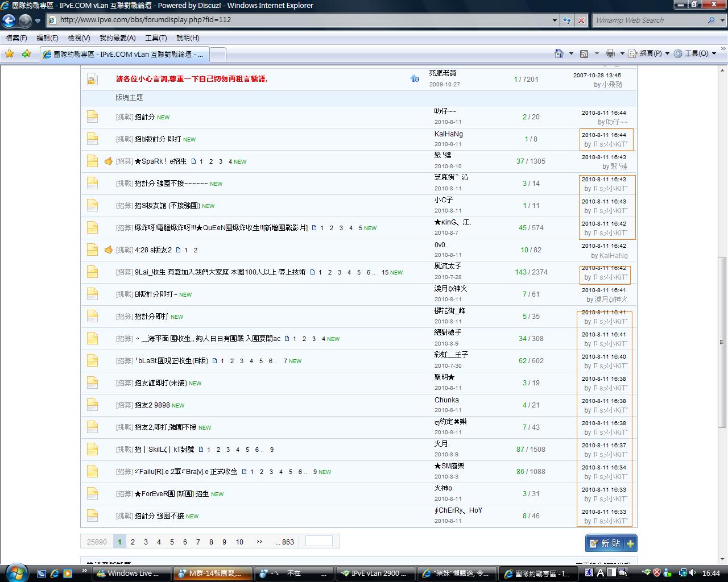728x582 pixels.
Task: Click the Refresh page icon
Action: tap(567, 20)
